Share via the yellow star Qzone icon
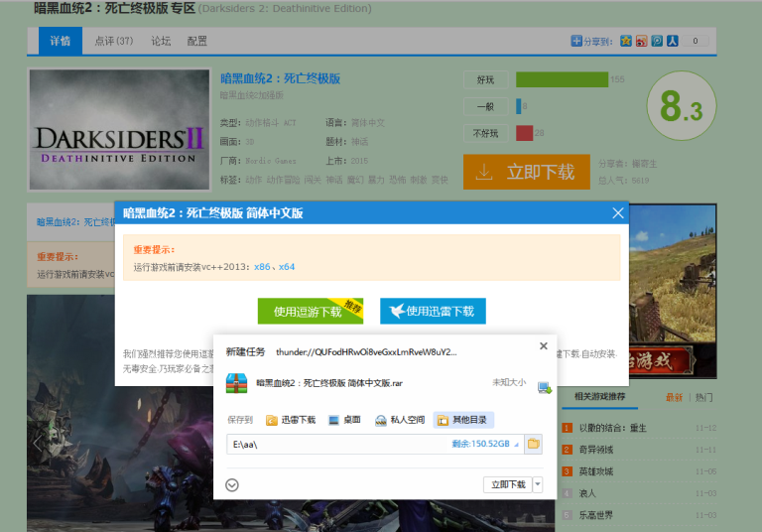Image resolution: width=762 pixels, height=532 pixels. click(x=626, y=41)
